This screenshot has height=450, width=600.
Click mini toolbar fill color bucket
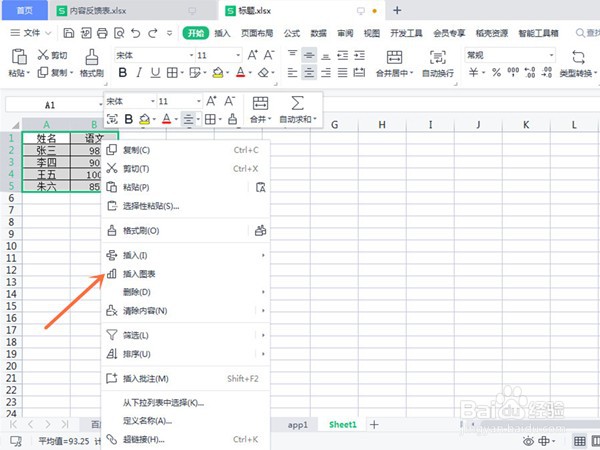click(144, 119)
